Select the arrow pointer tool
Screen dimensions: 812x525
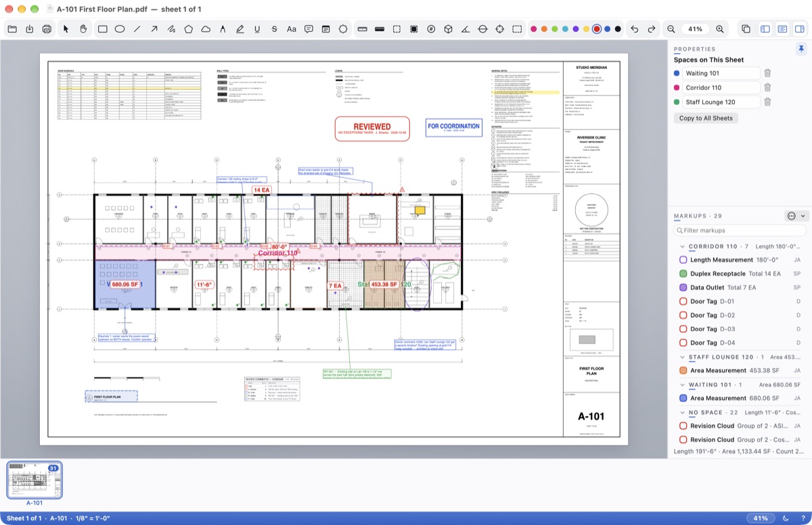[x=66, y=29]
